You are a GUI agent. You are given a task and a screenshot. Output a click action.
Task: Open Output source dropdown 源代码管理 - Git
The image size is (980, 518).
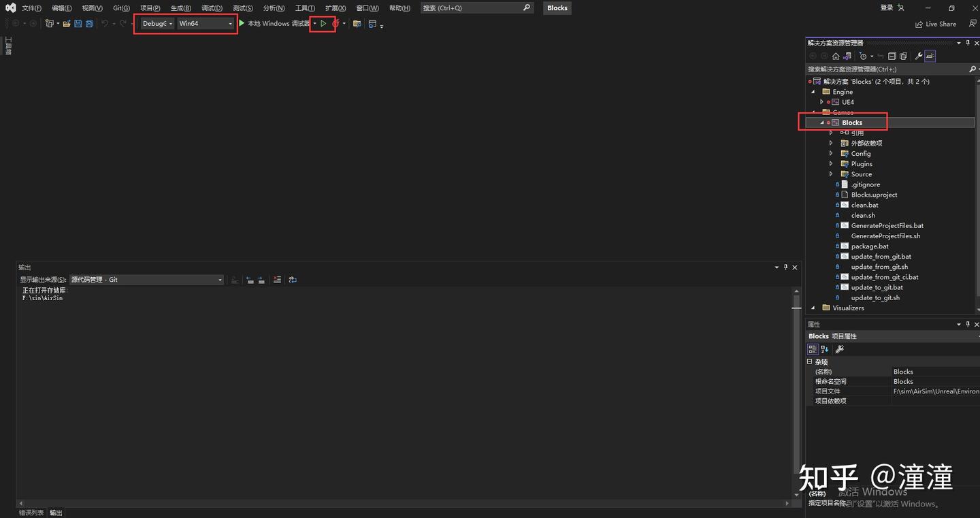click(146, 280)
